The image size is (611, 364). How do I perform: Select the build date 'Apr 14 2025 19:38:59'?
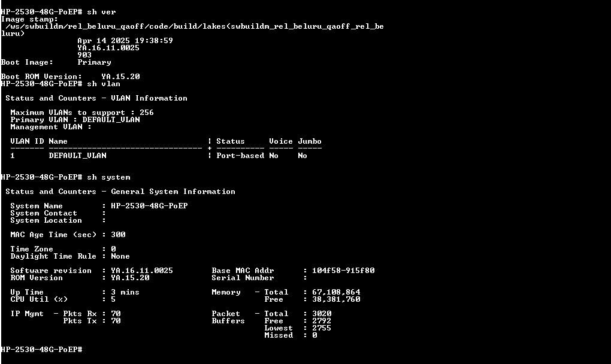(125, 41)
